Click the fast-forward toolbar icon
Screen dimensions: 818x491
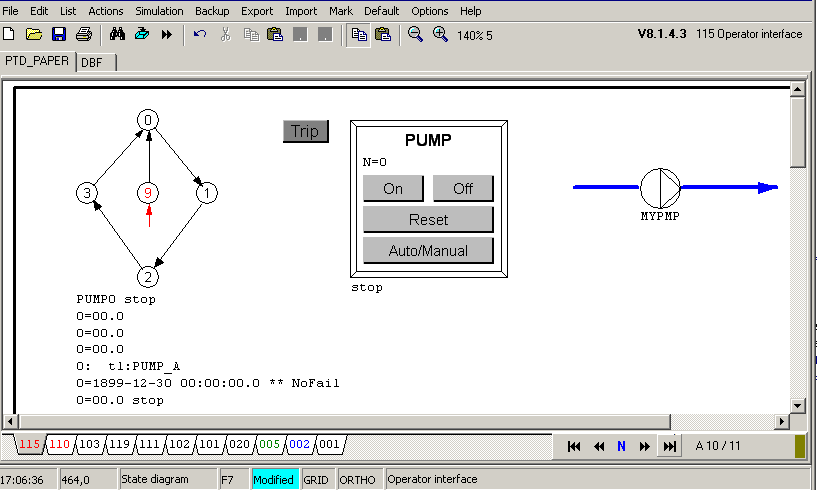coord(167,34)
